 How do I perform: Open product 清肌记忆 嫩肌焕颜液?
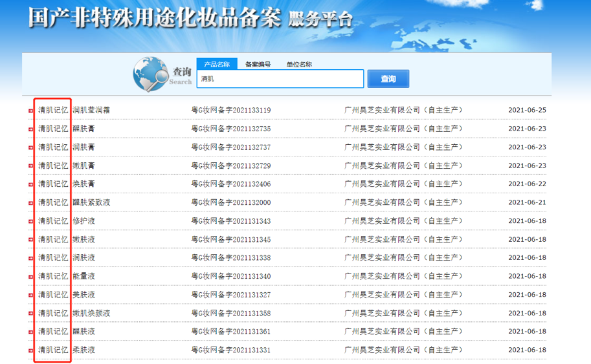pos(74,313)
